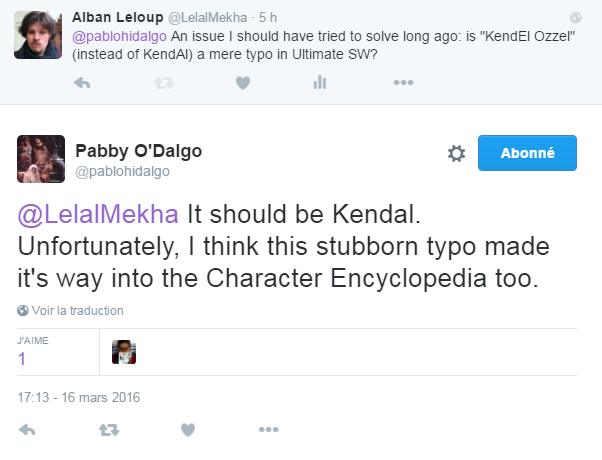Screen dimensions: 602x460
Task: Open the 17:13 - 16 mars 2016 timestamp
Action: (79, 397)
